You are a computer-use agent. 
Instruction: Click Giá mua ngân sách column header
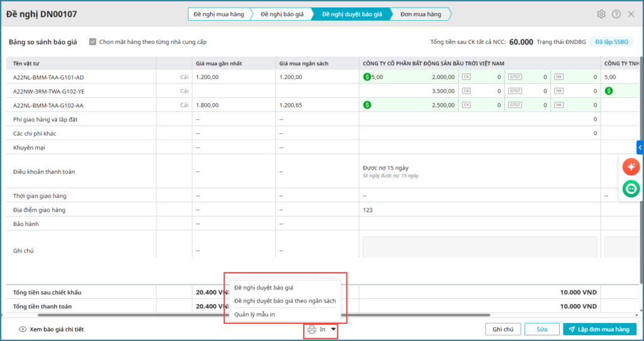(304, 63)
